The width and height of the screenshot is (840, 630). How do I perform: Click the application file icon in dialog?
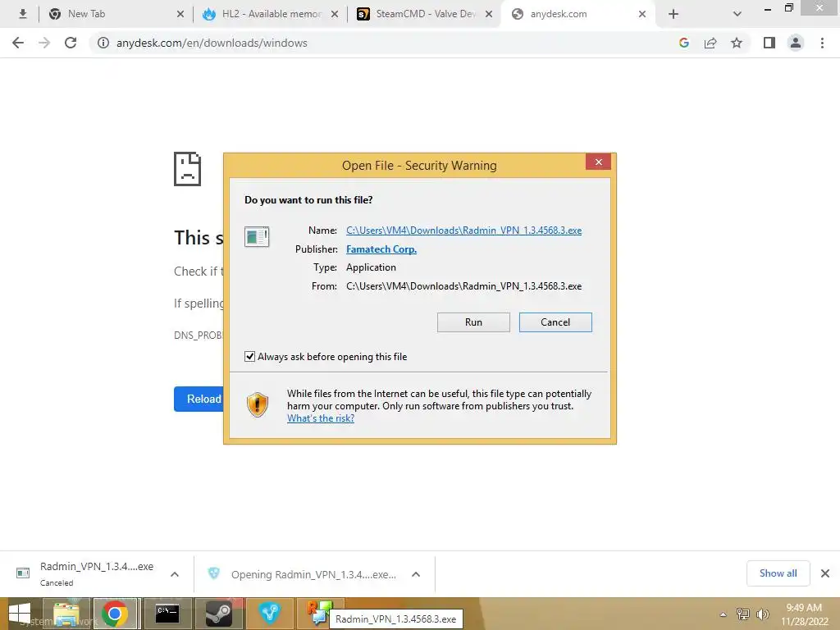click(x=257, y=236)
